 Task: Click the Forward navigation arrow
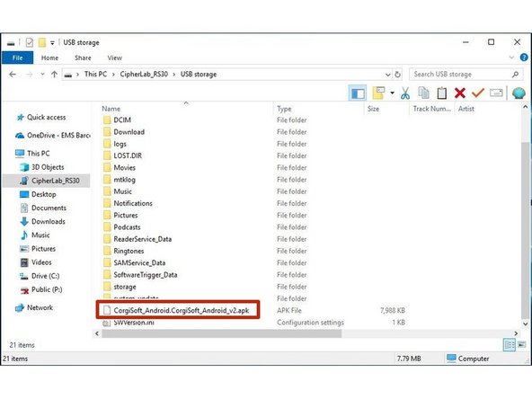(x=29, y=75)
